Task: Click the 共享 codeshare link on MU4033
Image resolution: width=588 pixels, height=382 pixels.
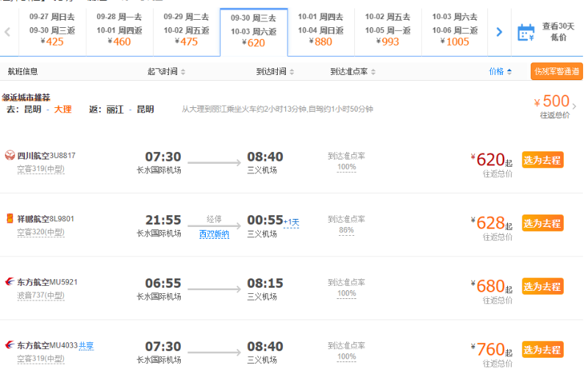Action: click(86, 346)
